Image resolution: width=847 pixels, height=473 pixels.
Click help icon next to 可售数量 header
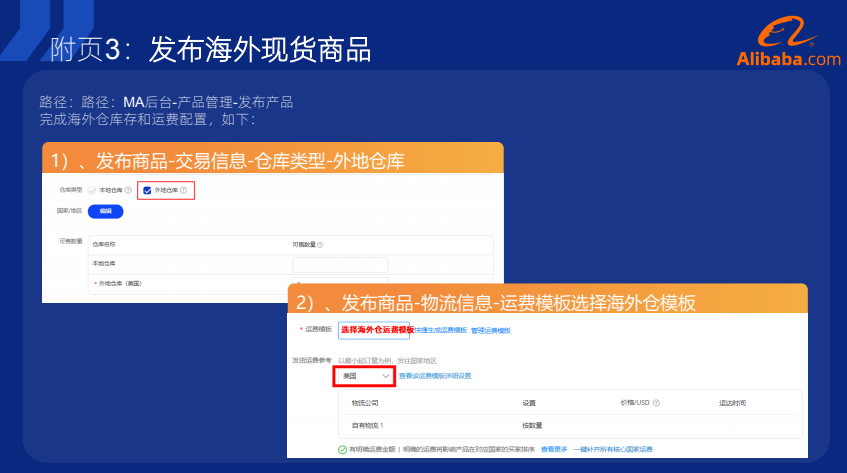point(324,244)
